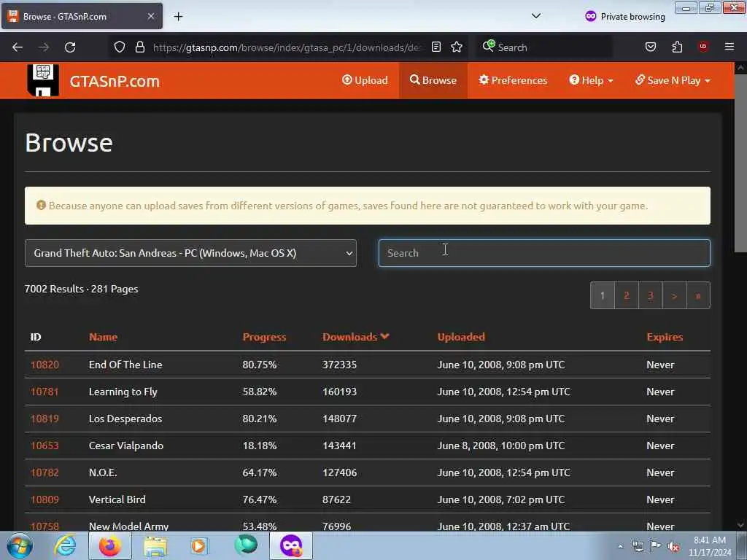
Task: Open the extensions puzzle icon
Action: [x=677, y=47]
